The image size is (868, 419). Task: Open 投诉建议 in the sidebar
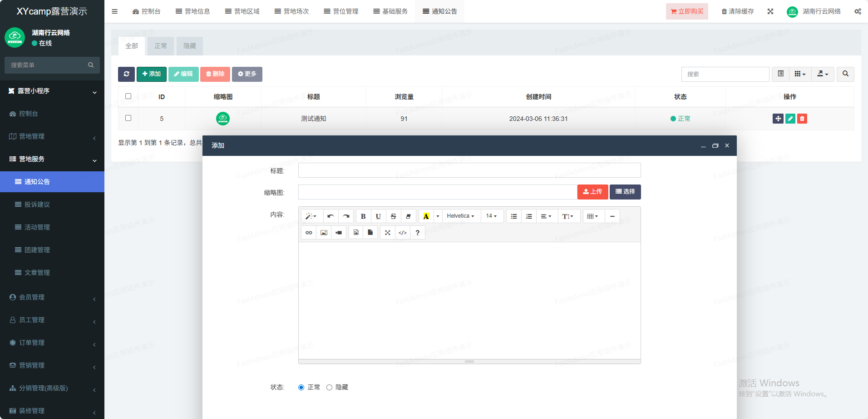click(37, 205)
